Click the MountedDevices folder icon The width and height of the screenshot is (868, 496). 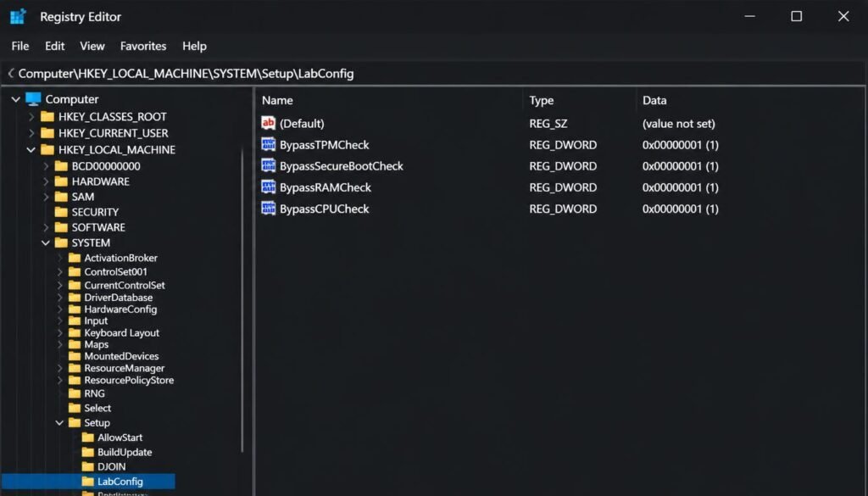[75, 356]
